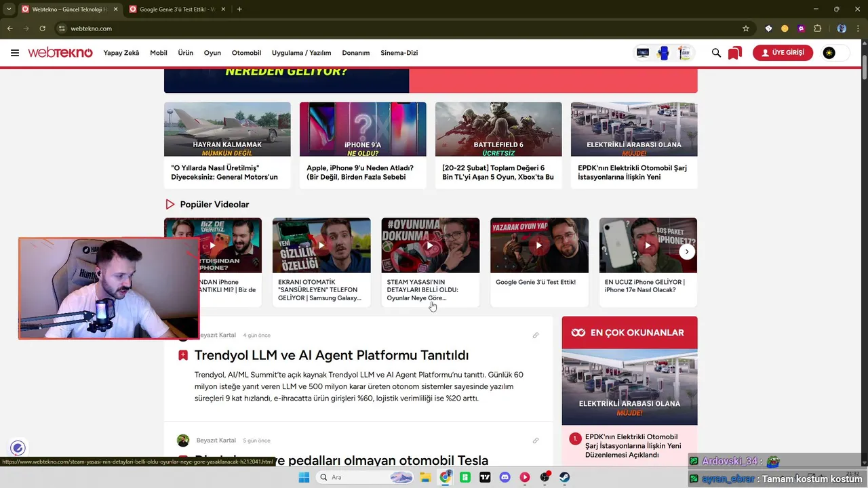Click the supplement jar product icon in header
Image resolution: width=868 pixels, height=488 pixels.
pyautogui.click(x=684, y=53)
